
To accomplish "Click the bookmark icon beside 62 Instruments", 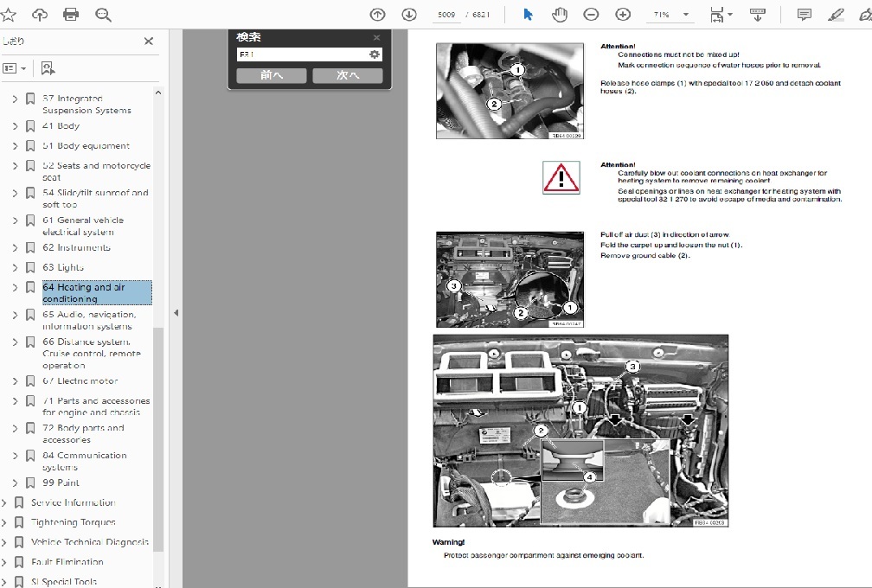I will pos(30,248).
